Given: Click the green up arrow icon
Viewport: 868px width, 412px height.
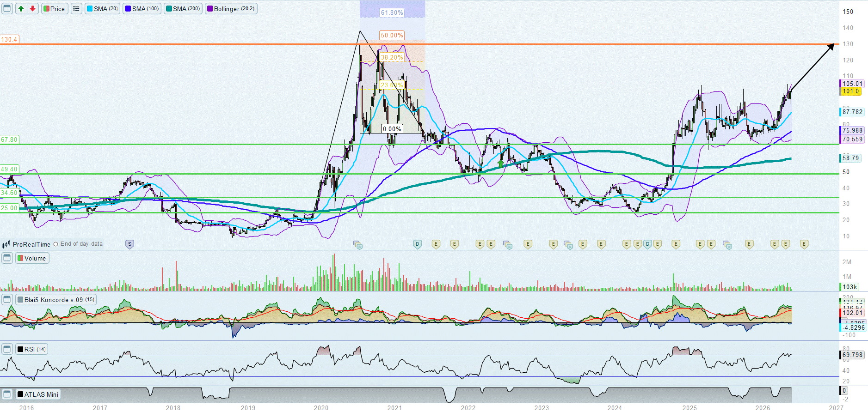Looking at the screenshot, I should [21, 9].
